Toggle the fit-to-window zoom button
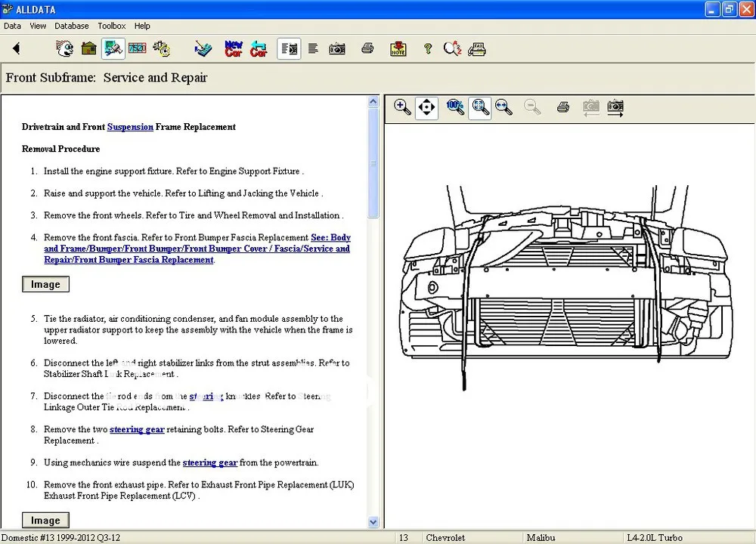 pyautogui.click(x=480, y=107)
